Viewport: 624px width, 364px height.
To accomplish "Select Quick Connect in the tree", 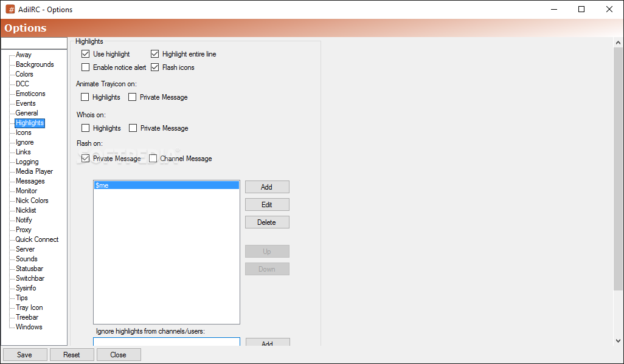I will (x=37, y=239).
